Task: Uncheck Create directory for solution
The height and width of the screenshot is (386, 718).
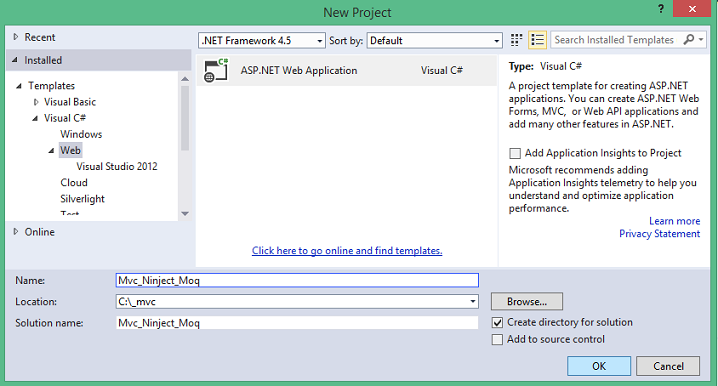Action: 497,322
